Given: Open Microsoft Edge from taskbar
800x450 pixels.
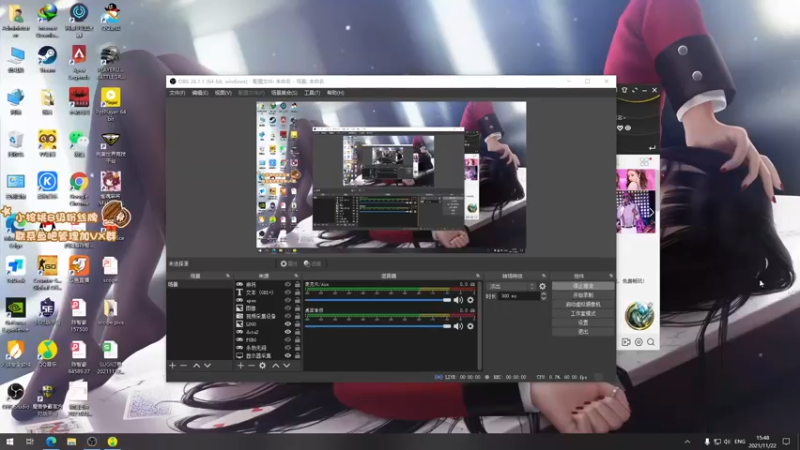Looking at the screenshot, I should 51,442.
